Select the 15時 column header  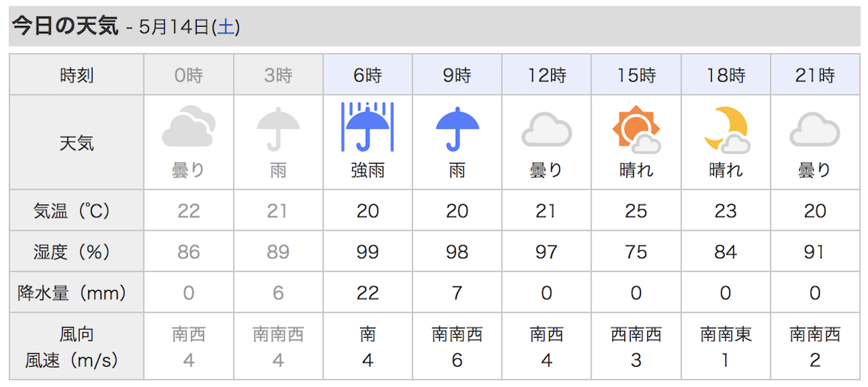pos(636,75)
